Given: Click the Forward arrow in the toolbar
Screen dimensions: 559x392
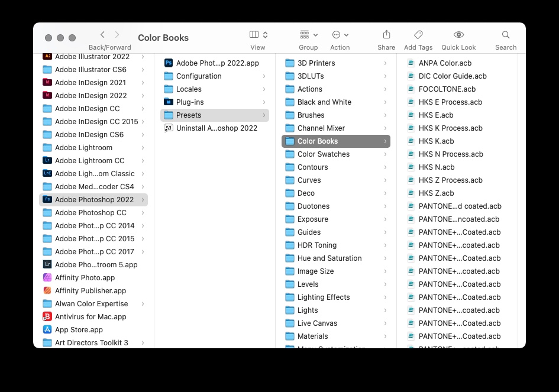Looking at the screenshot, I should 117,34.
